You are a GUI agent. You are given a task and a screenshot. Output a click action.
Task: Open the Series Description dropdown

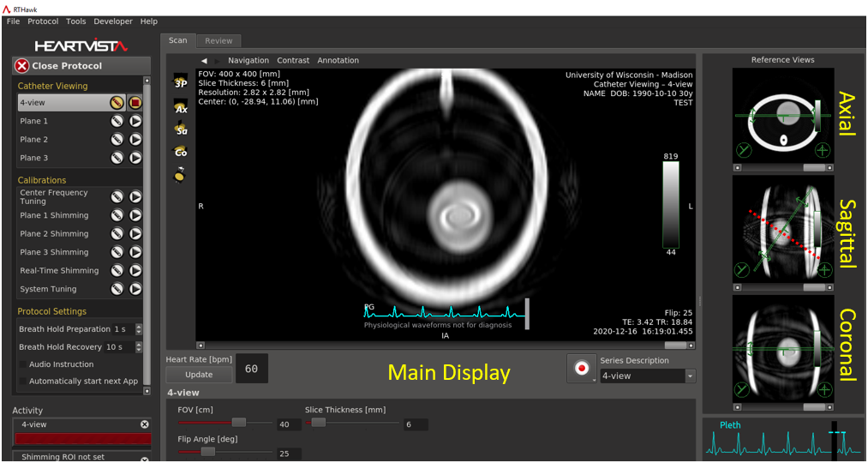690,376
